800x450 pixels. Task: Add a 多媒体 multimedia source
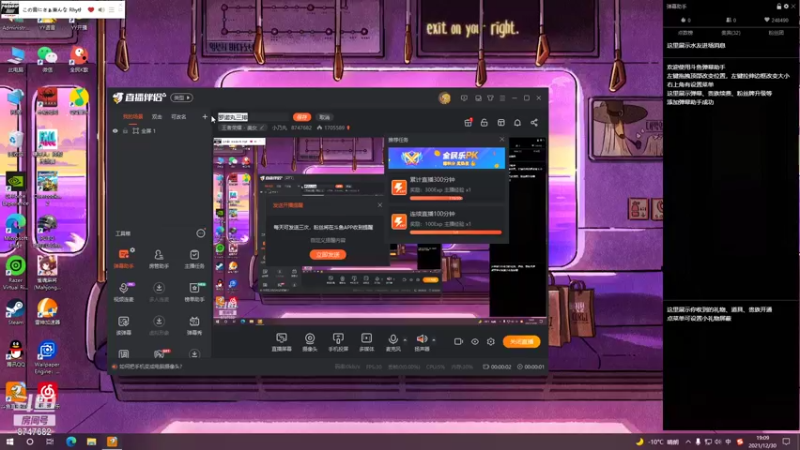(366, 342)
